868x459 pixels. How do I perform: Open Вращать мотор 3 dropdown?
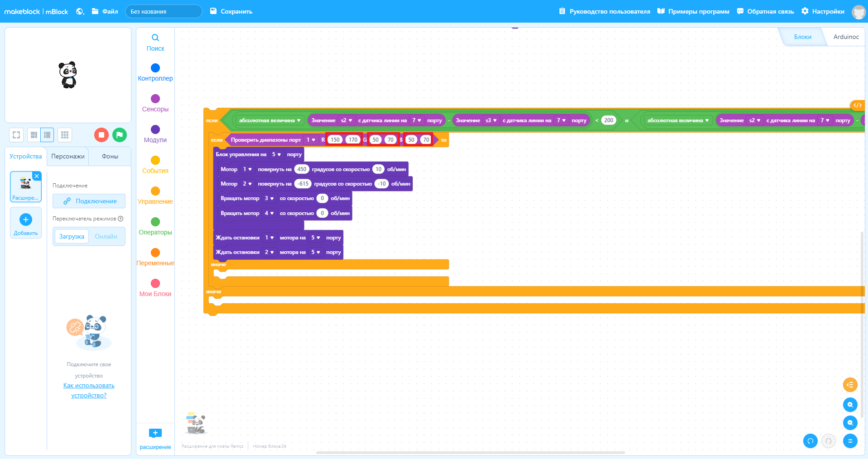[269, 198]
